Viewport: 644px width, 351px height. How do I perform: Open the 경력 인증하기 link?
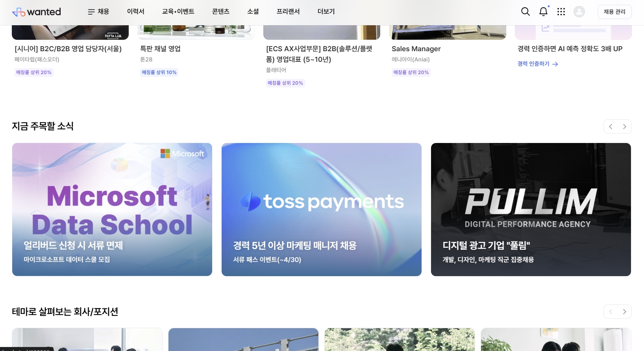[x=538, y=64]
